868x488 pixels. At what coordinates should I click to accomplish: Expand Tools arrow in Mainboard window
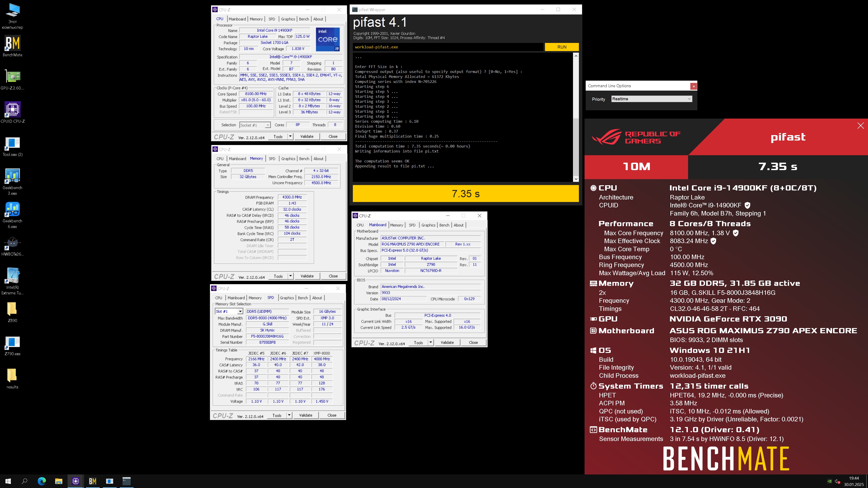(x=431, y=343)
